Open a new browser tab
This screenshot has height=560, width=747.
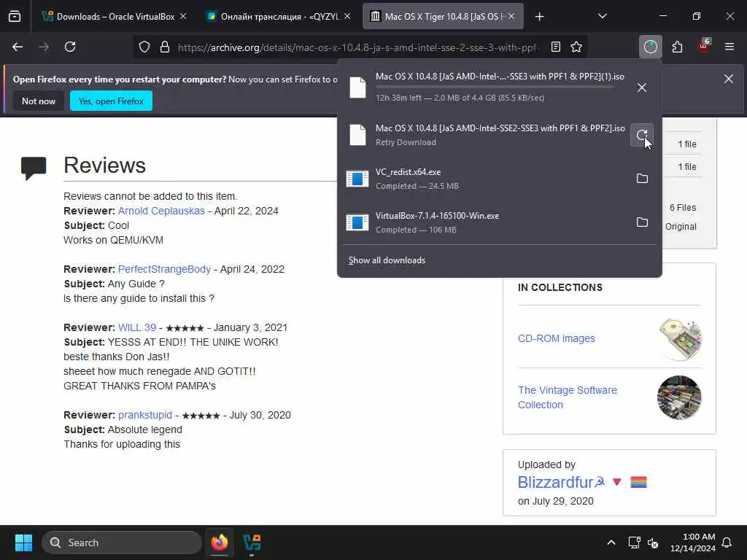(x=539, y=17)
